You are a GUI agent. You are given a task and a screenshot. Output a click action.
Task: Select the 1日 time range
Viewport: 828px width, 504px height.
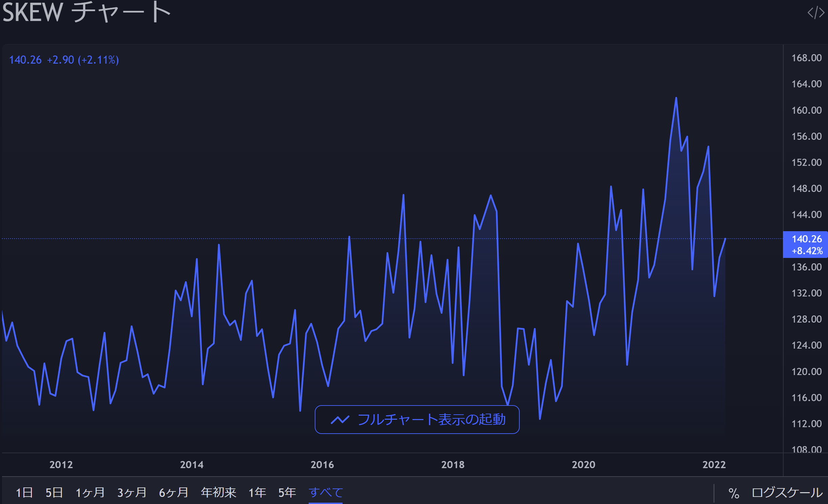24,493
